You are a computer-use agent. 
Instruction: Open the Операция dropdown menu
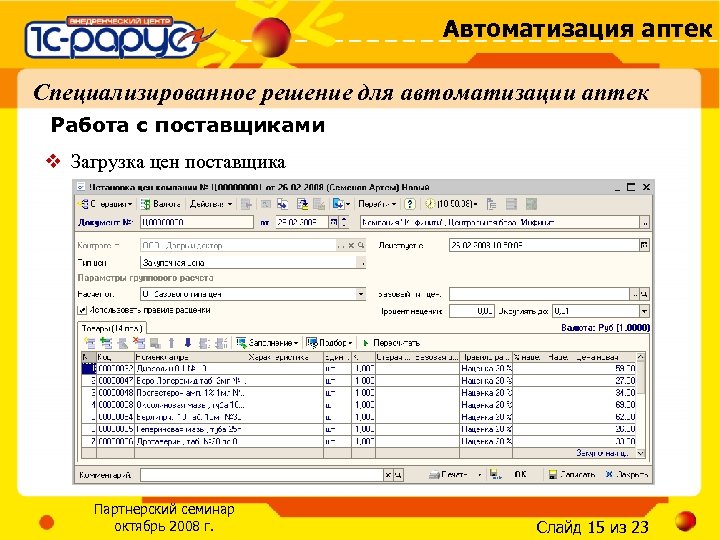[106, 204]
